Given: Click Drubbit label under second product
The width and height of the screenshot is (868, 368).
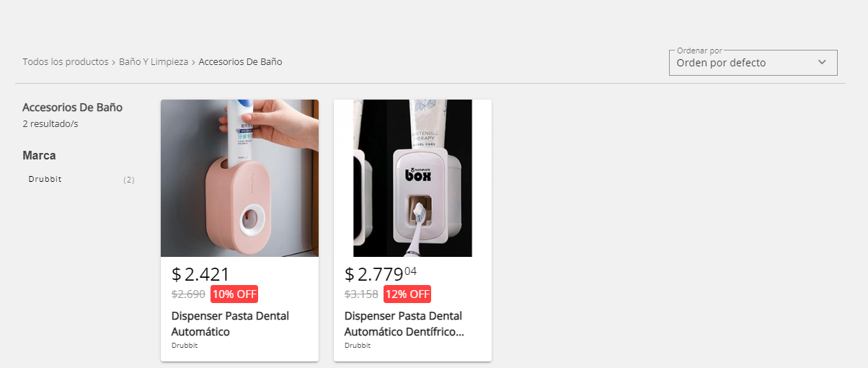Looking at the screenshot, I should [358, 346].
